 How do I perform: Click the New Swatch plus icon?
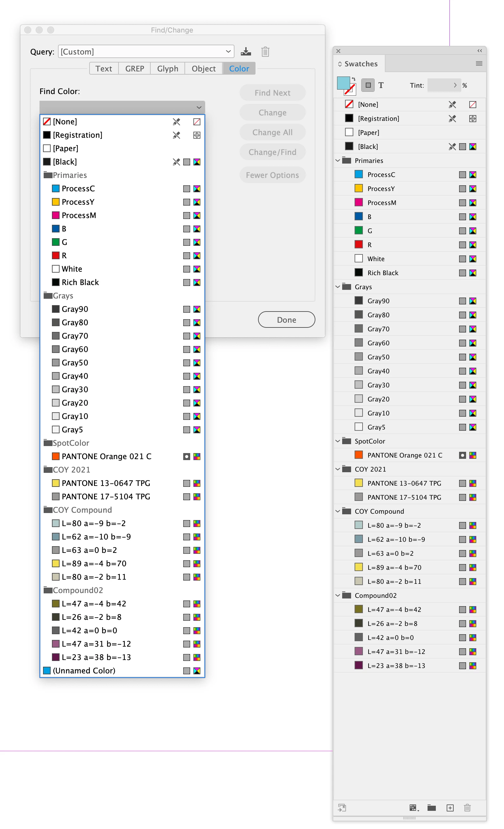click(450, 808)
